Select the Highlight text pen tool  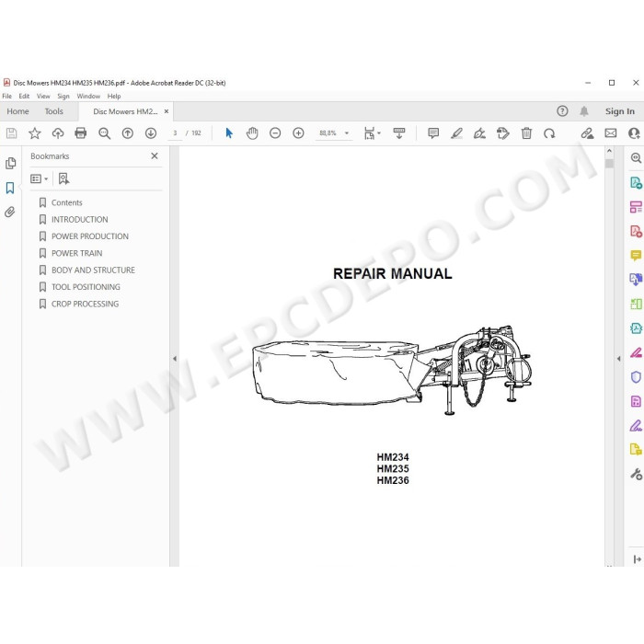click(456, 133)
